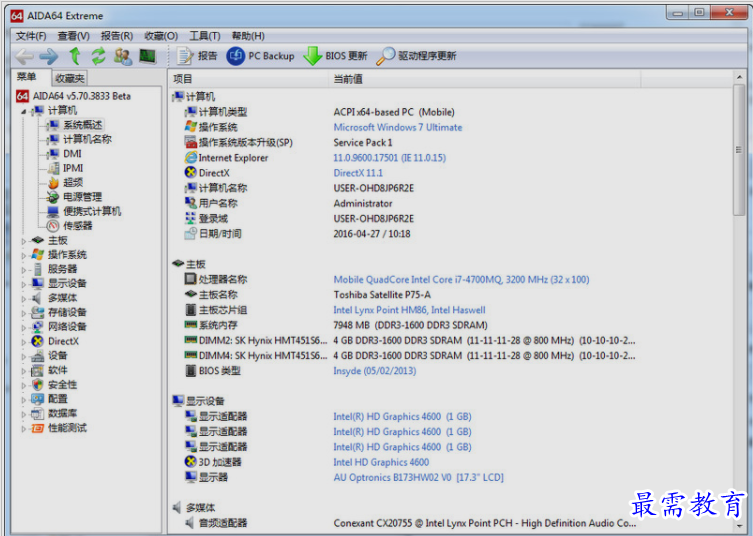Open Intel Lynx Point HM86 chipset link
The height and width of the screenshot is (536, 753).
pyautogui.click(x=409, y=310)
